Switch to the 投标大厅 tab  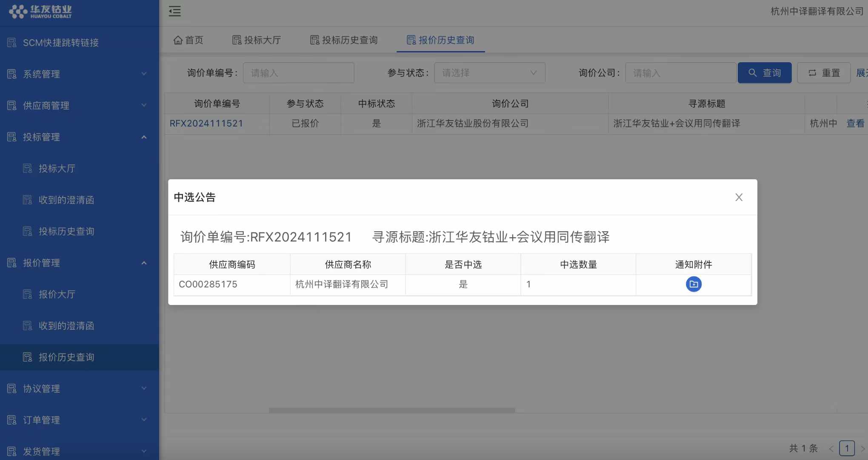point(257,40)
